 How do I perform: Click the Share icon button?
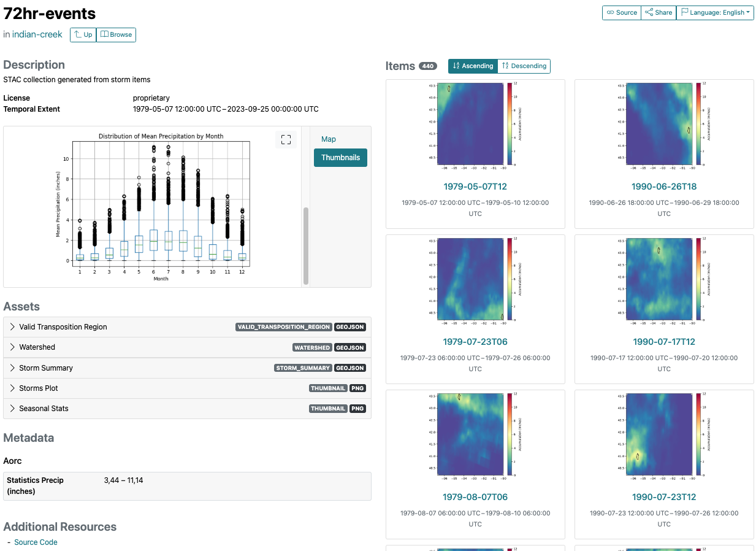pos(659,12)
